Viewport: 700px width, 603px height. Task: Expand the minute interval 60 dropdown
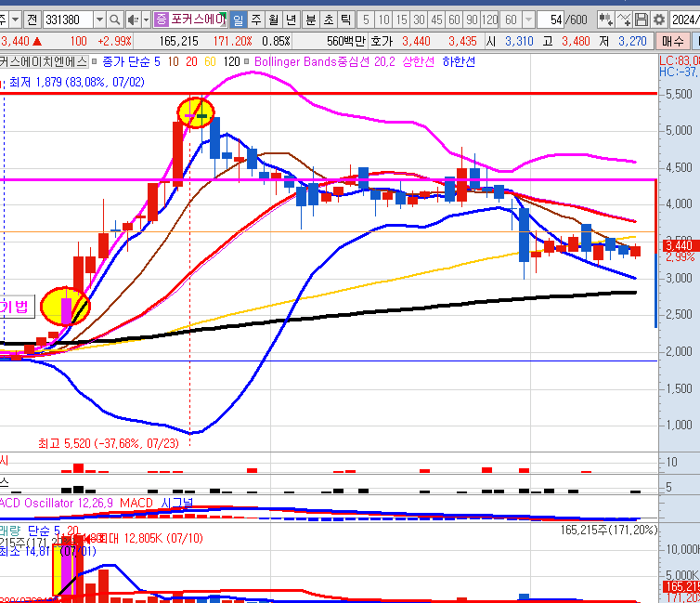coord(529,20)
